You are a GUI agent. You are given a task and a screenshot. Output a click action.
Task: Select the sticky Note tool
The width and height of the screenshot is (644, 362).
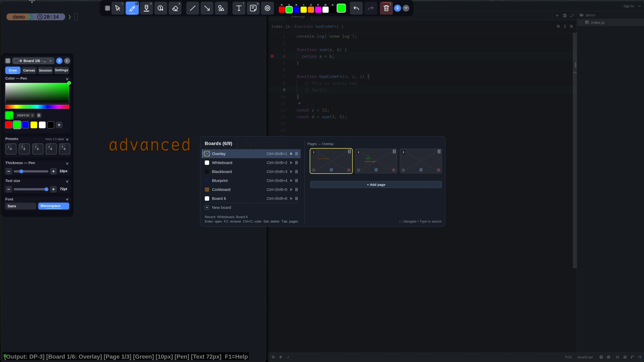click(253, 8)
